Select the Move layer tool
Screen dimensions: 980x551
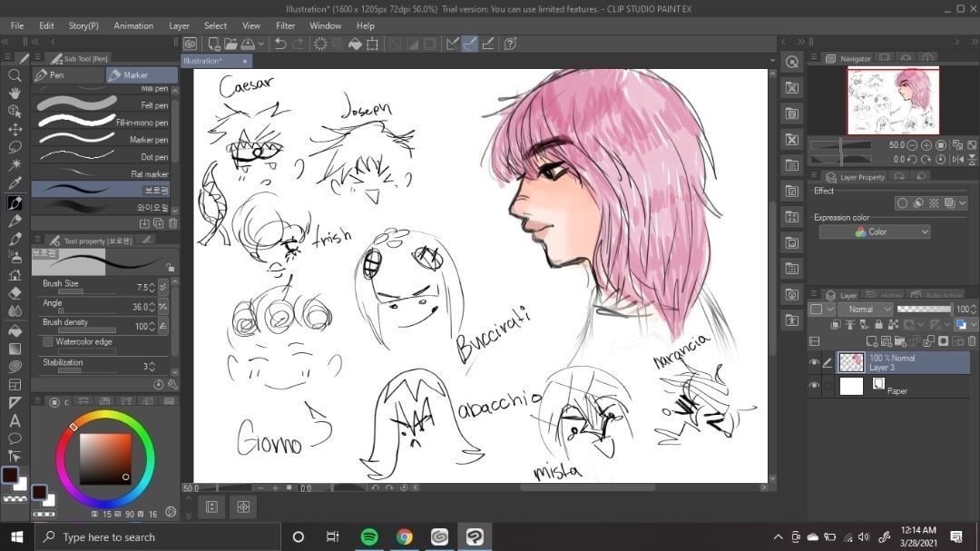(15, 130)
